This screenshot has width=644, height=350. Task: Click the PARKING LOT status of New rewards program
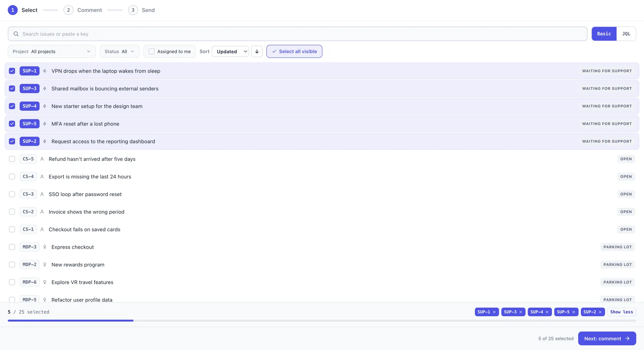coord(618,265)
